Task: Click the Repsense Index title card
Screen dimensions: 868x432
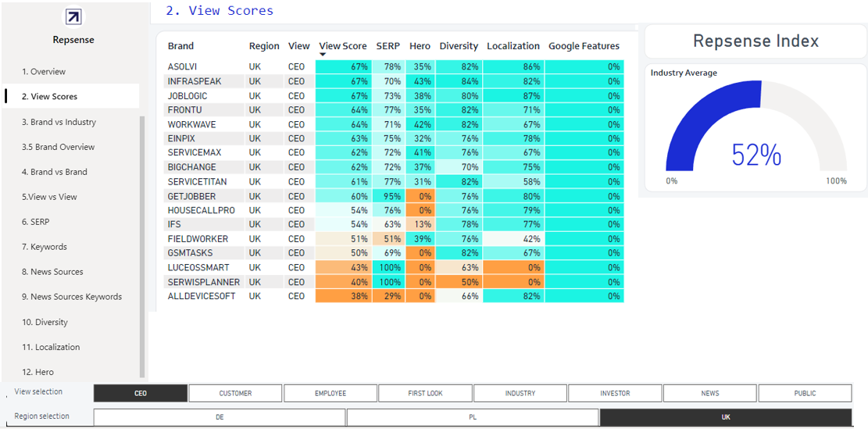Action: tap(755, 41)
